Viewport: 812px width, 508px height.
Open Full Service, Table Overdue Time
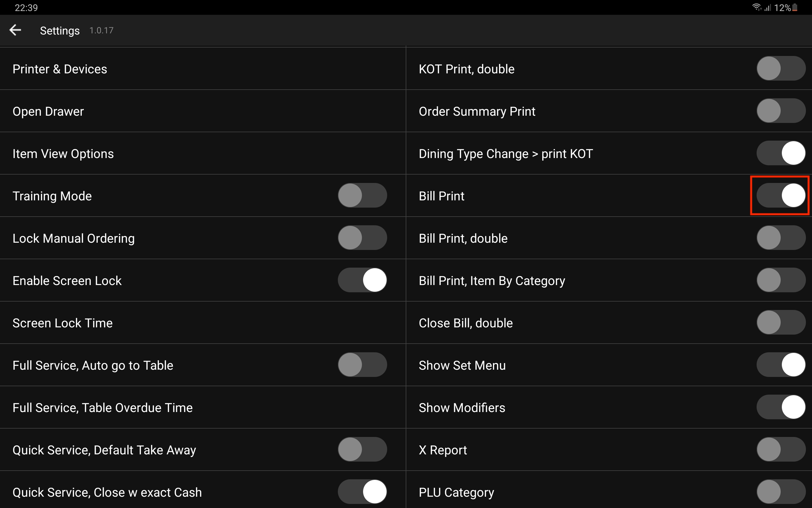[x=102, y=408]
